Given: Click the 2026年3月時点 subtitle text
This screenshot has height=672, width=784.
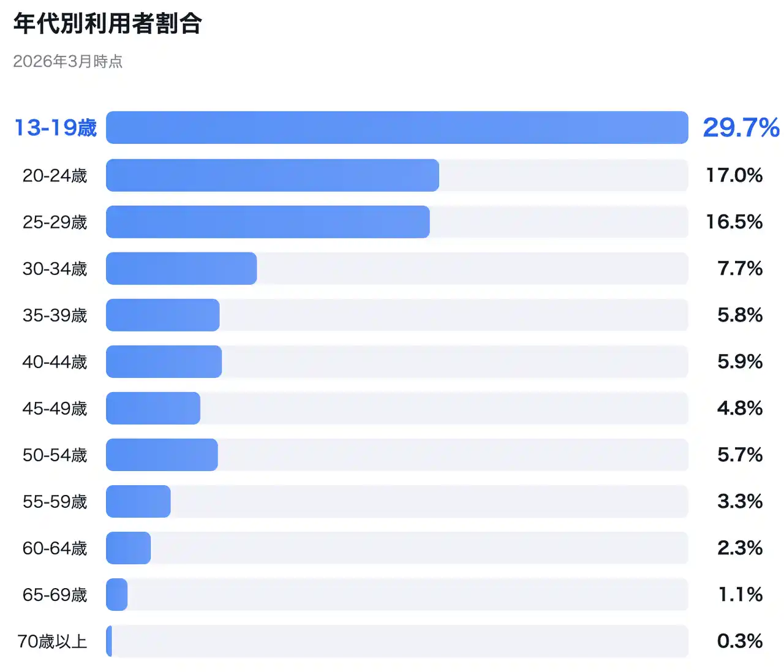Looking at the screenshot, I should pos(68,61).
